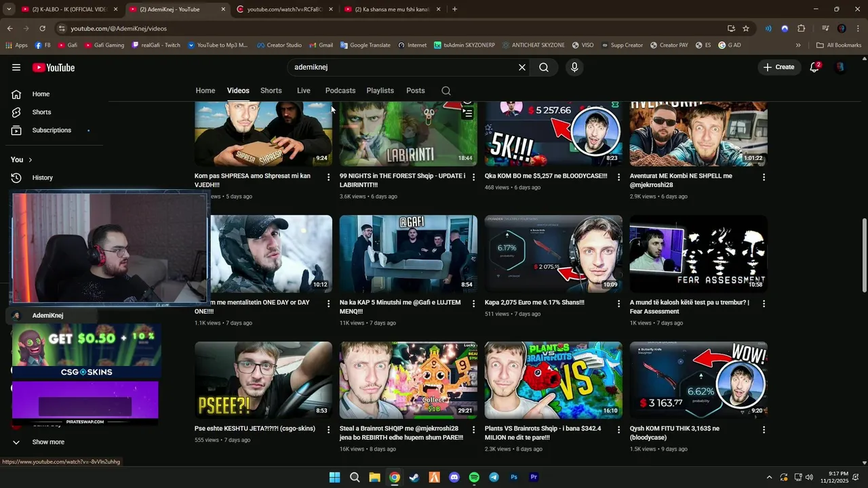Open options for Aventurat ME Kombi video
The image size is (868, 488).
(x=764, y=177)
